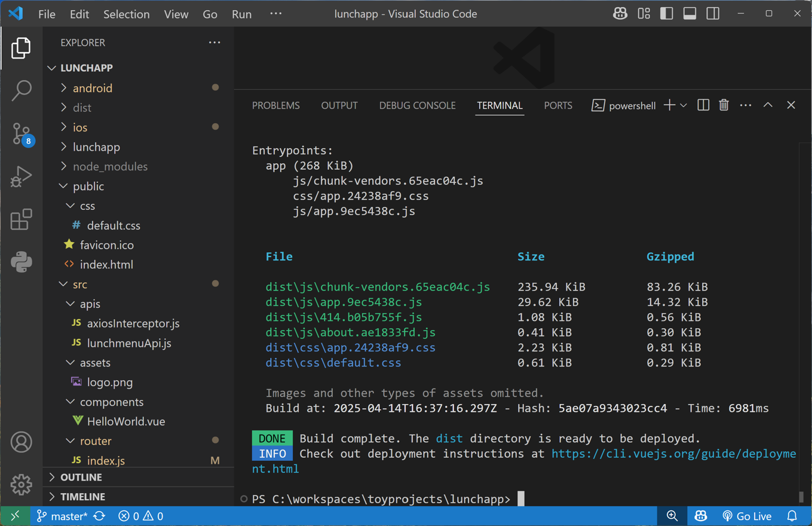Expand the android folder
Screen dimensions: 812x526
click(x=139, y=88)
